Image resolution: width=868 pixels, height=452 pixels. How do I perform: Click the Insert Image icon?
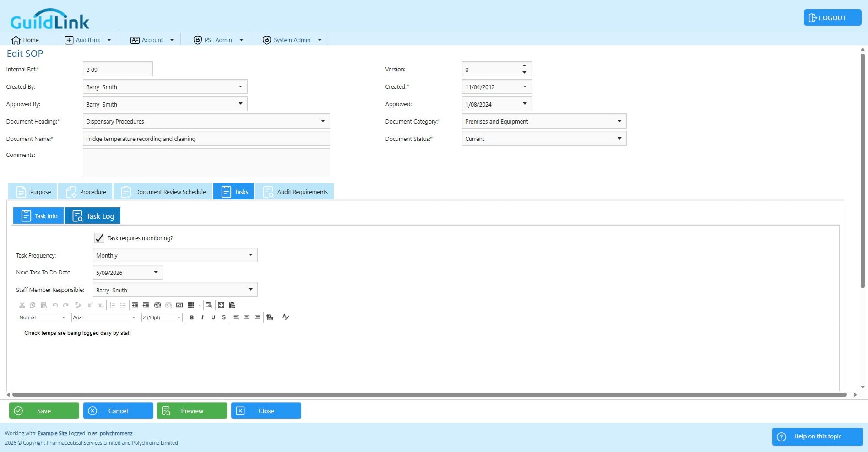[x=179, y=305]
